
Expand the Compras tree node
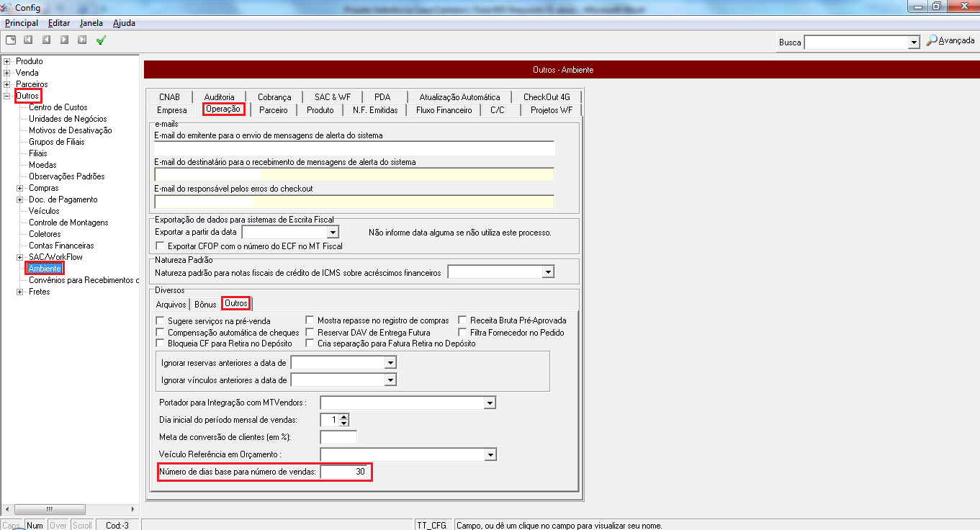point(20,188)
